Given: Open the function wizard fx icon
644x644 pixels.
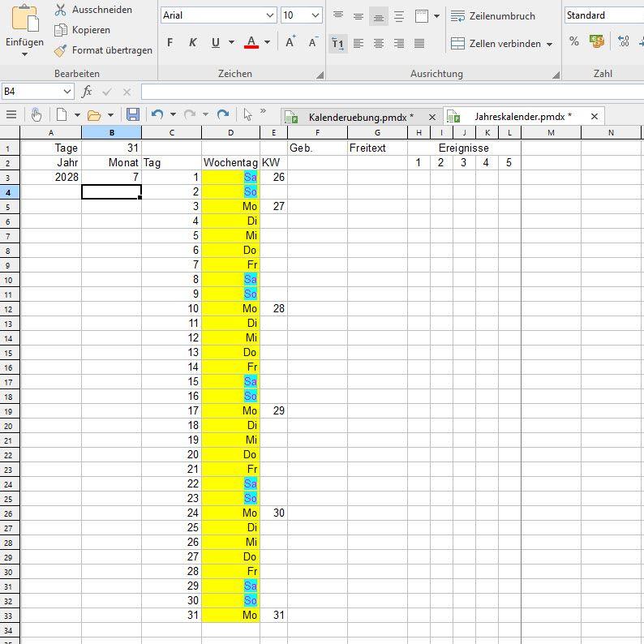Looking at the screenshot, I should (x=87, y=92).
